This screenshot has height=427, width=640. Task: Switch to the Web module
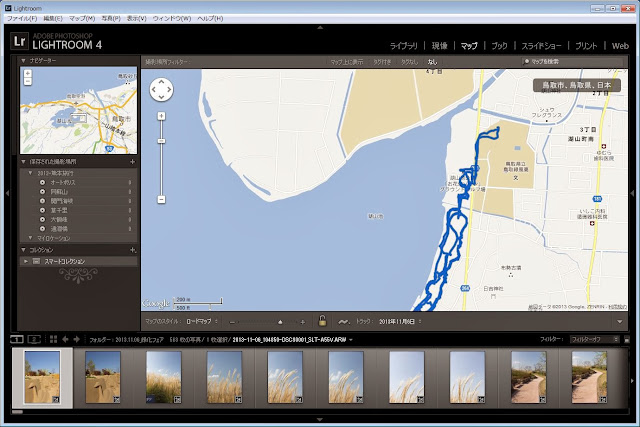[x=620, y=46]
